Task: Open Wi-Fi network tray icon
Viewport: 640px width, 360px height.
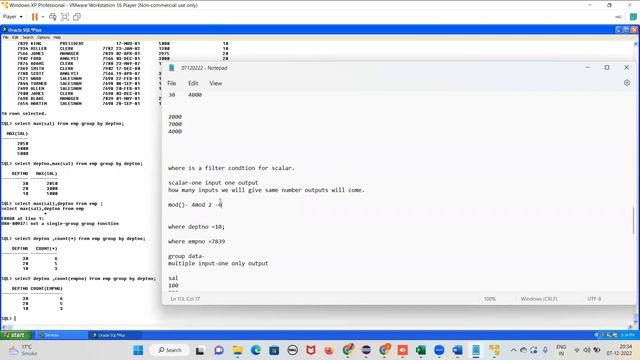Action: pyautogui.click(x=577, y=350)
